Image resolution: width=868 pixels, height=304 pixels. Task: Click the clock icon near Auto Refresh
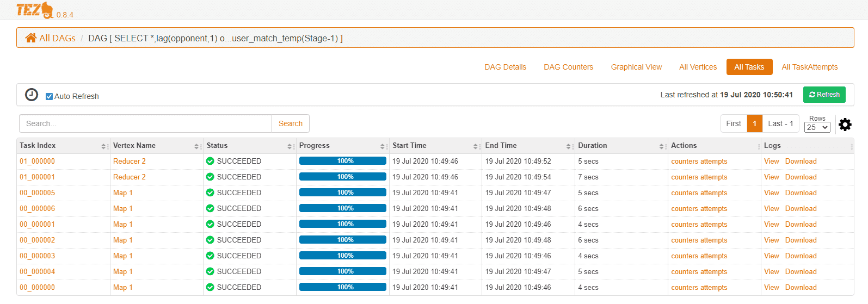(x=32, y=95)
